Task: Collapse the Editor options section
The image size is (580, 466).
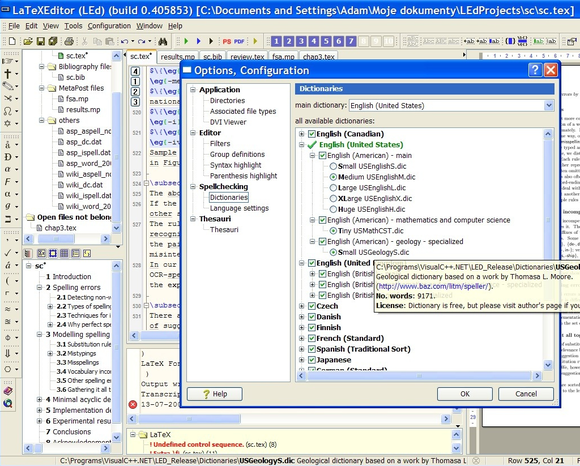Action: coord(193,133)
